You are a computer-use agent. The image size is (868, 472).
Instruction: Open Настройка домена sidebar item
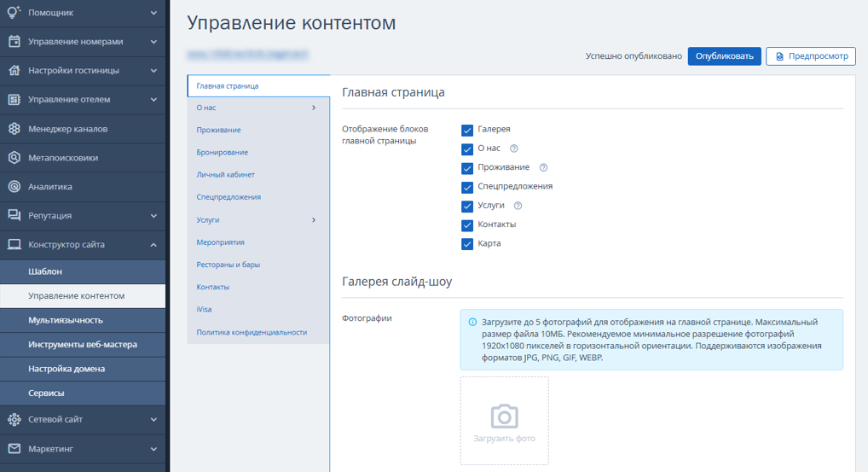click(67, 369)
